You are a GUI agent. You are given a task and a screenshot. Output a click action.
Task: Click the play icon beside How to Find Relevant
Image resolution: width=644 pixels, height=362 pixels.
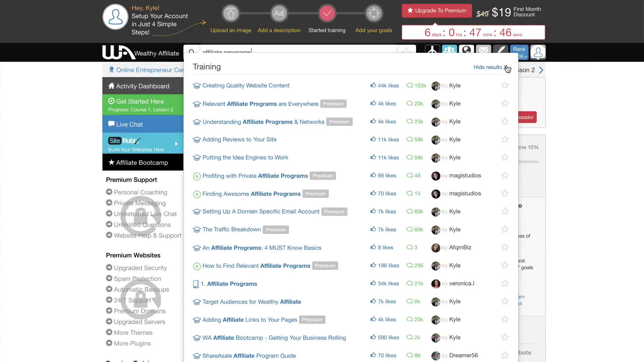click(x=197, y=266)
